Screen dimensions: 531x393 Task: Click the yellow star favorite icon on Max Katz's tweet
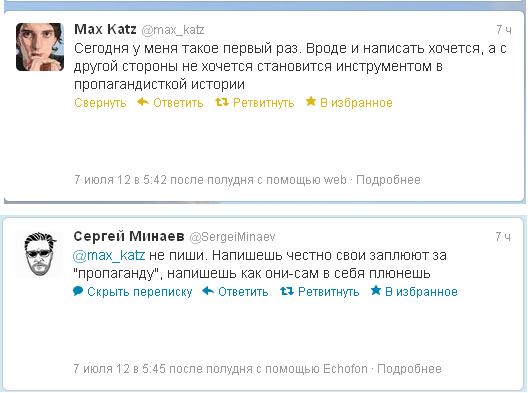311,101
